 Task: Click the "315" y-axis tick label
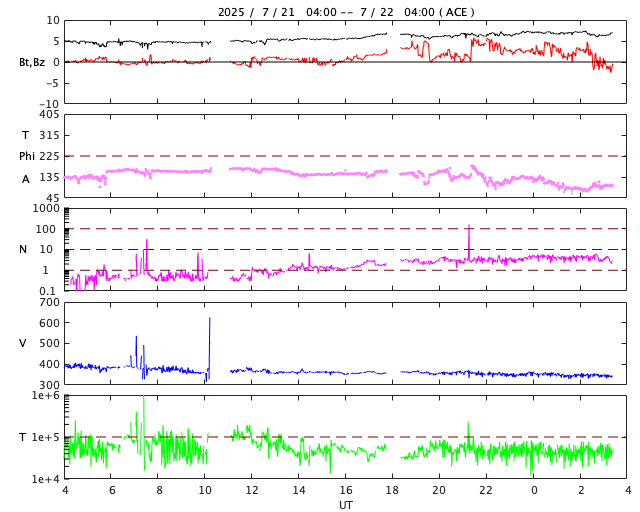tap(49, 135)
